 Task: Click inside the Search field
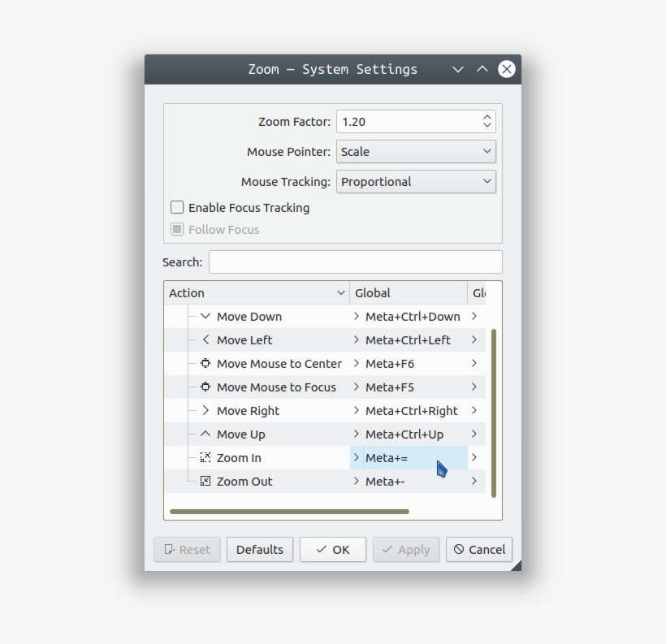(x=355, y=261)
